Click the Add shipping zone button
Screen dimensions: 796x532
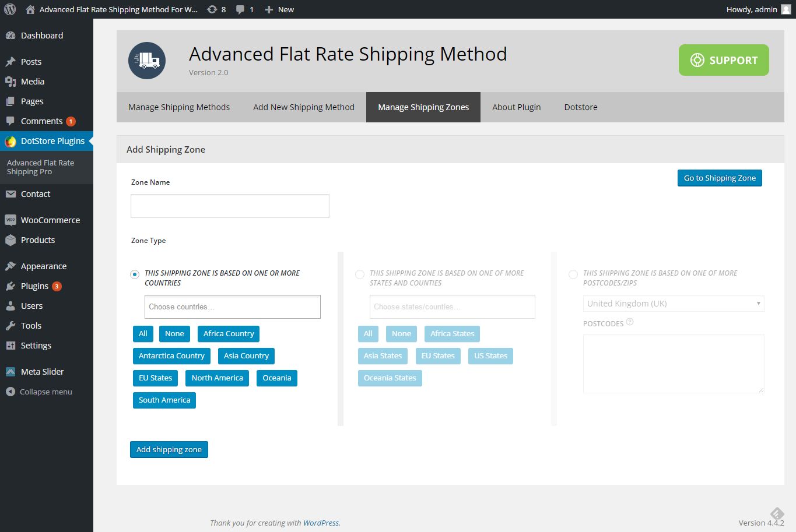169,449
